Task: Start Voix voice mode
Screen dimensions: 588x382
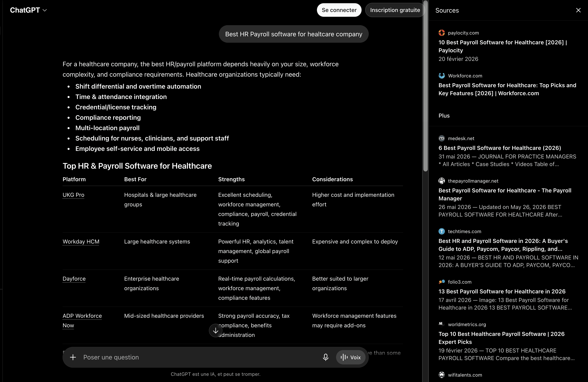Action: point(351,357)
